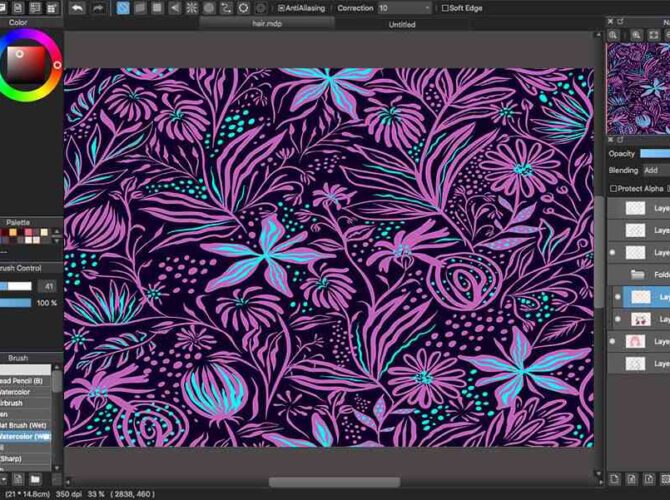Click the brush size slider
The image size is (670, 500).
point(16,286)
